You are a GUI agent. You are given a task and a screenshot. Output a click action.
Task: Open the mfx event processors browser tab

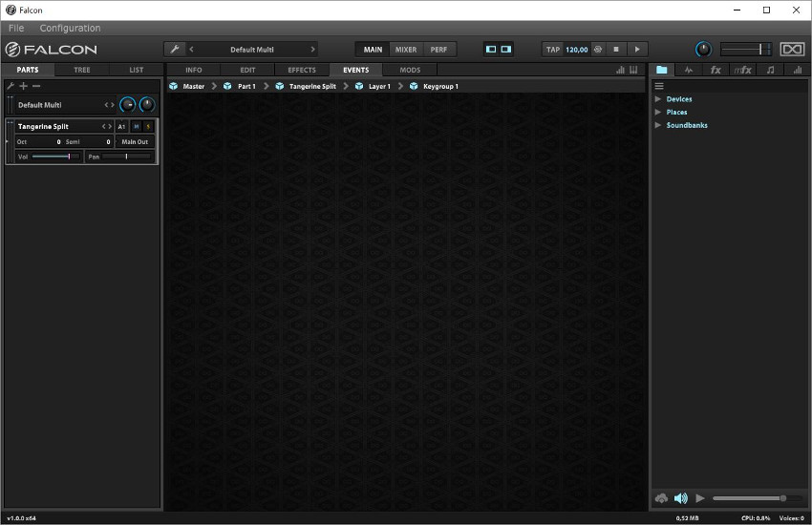tap(742, 70)
